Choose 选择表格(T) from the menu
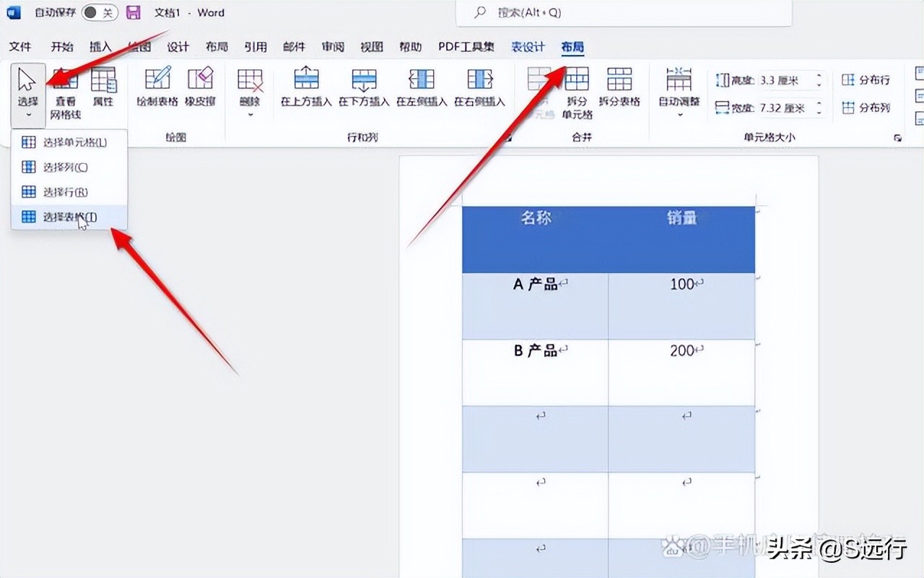Screen dimensions: 924x578 point(69,216)
